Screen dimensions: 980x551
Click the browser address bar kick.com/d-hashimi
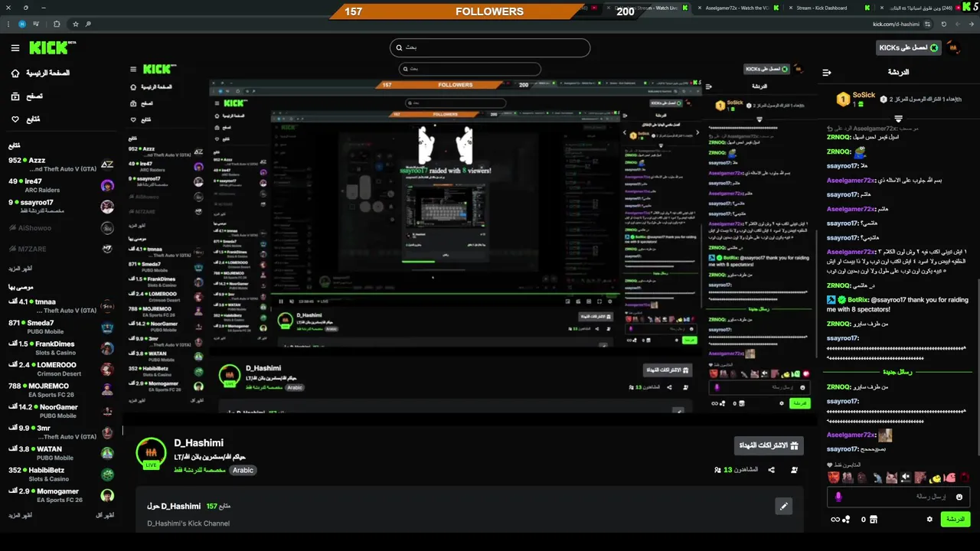tap(896, 24)
